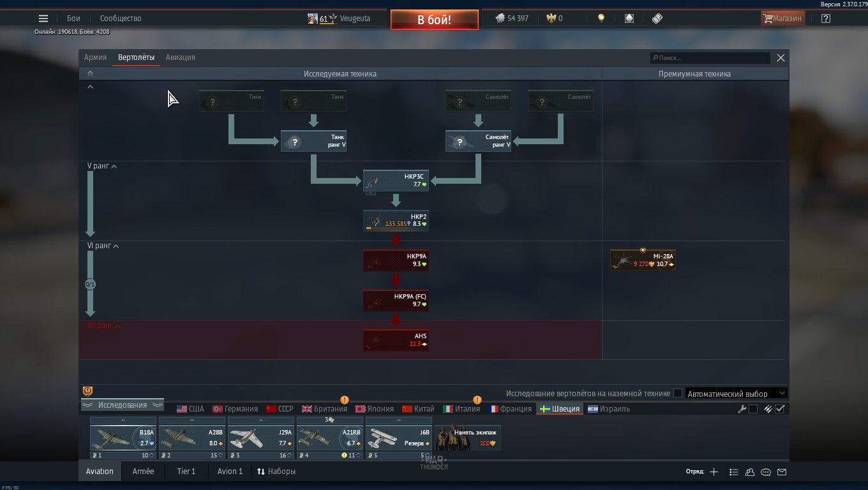Click the orange shield warning icon
The height and width of the screenshot is (490, 868).
(x=88, y=391)
